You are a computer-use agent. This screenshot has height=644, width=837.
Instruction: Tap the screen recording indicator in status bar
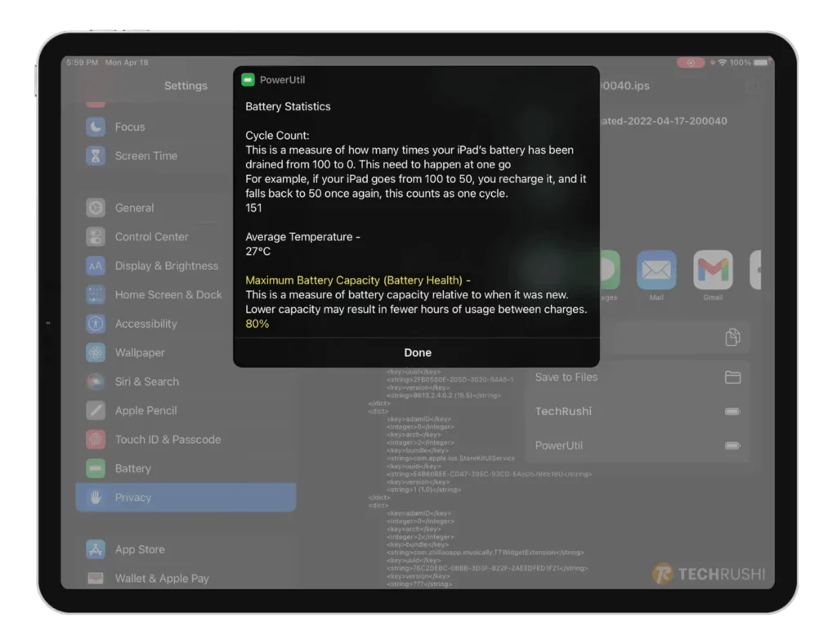691,63
